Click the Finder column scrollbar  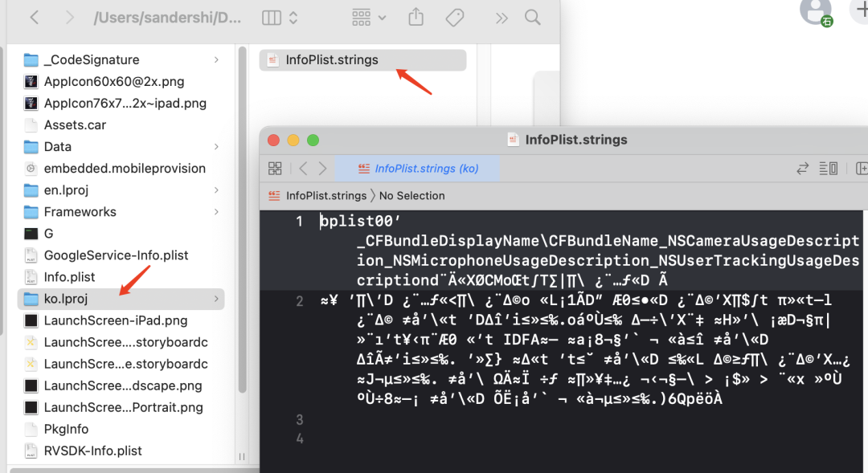[242, 219]
